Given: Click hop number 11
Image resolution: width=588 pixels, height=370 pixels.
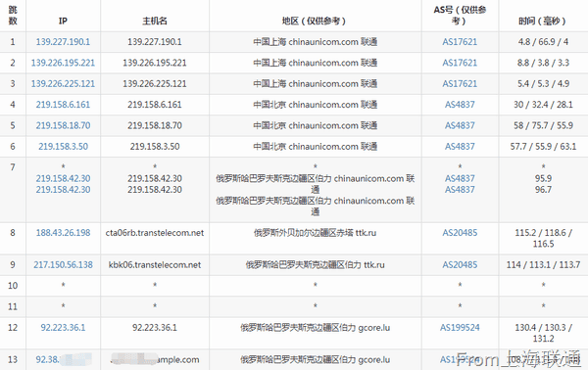Looking at the screenshot, I should (x=13, y=306).
